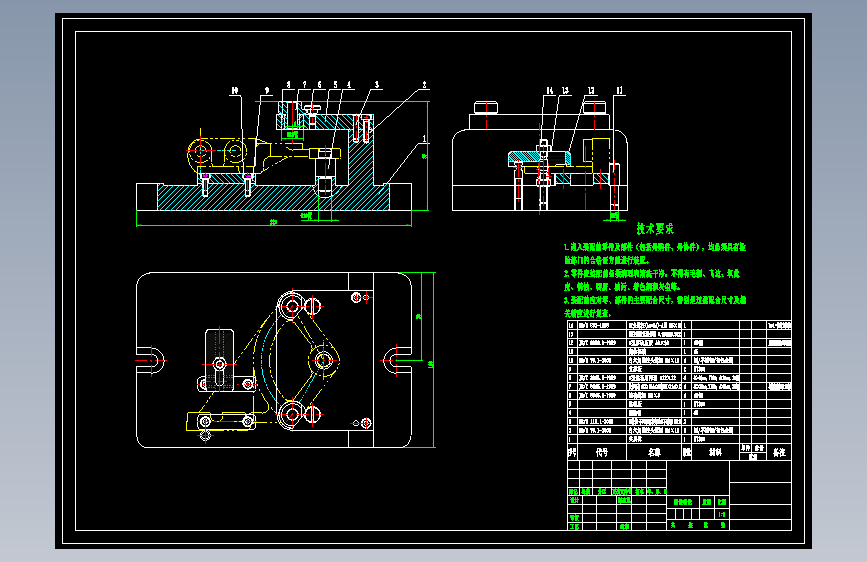Pick the lower boss circle in plan view
867x562 pixels.
[291, 414]
